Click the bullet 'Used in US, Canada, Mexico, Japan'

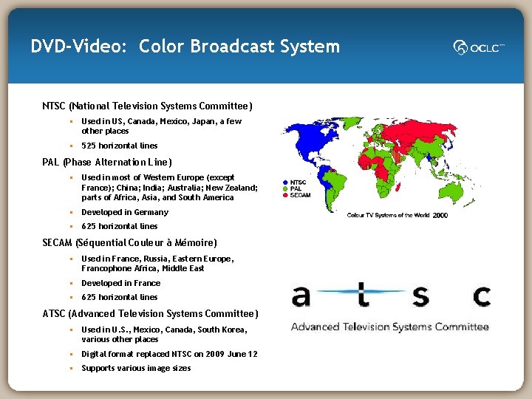point(162,126)
